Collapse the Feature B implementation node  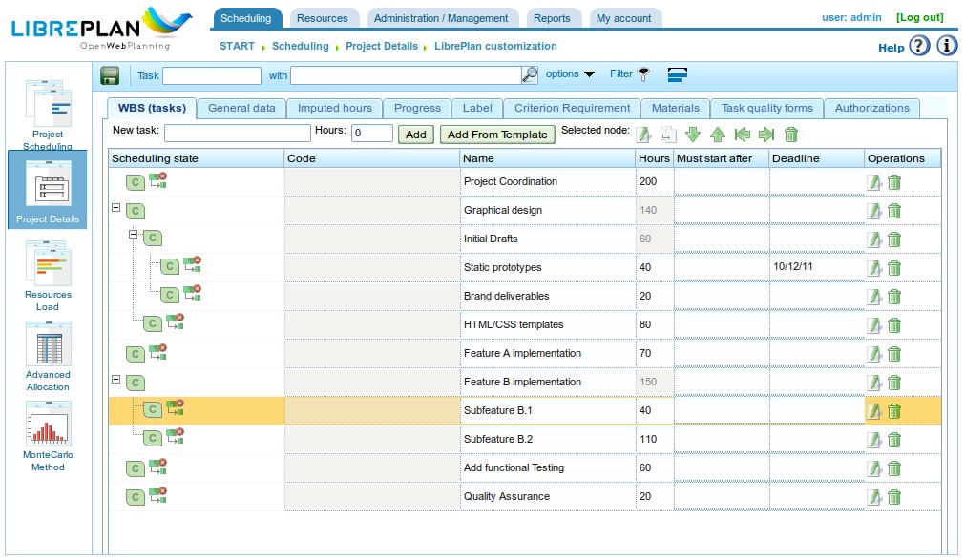point(116,380)
